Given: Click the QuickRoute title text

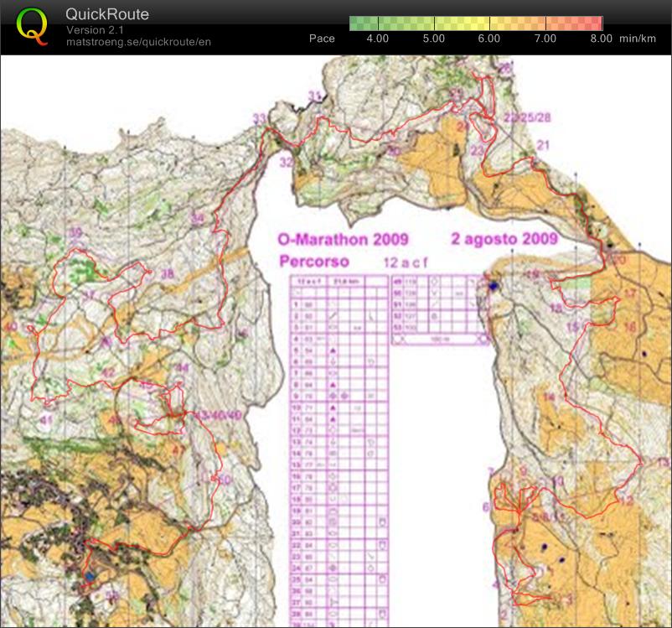Looking at the screenshot, I should [107, 14].
